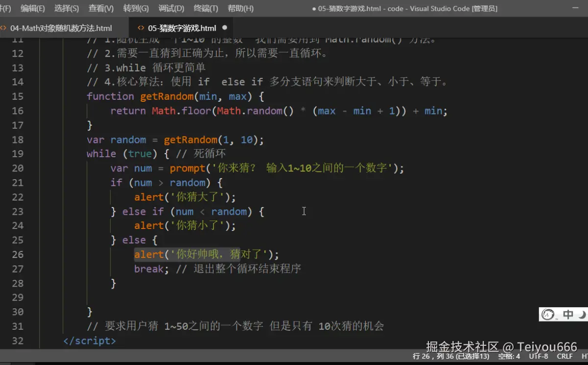Click the string '你猜大了' in alert
The width and height of the screenshot is (588, 365).
pyautogui.click(x=197, y=197)
